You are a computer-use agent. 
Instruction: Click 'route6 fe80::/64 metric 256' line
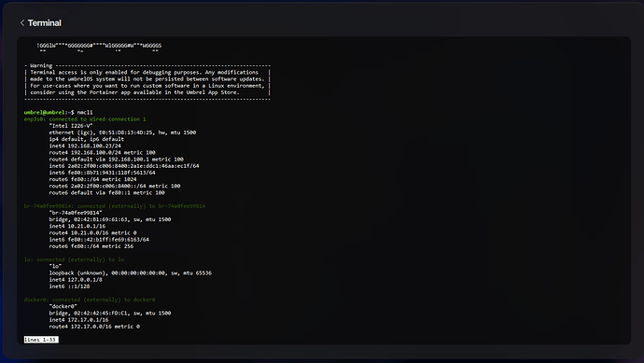(91, 246)
